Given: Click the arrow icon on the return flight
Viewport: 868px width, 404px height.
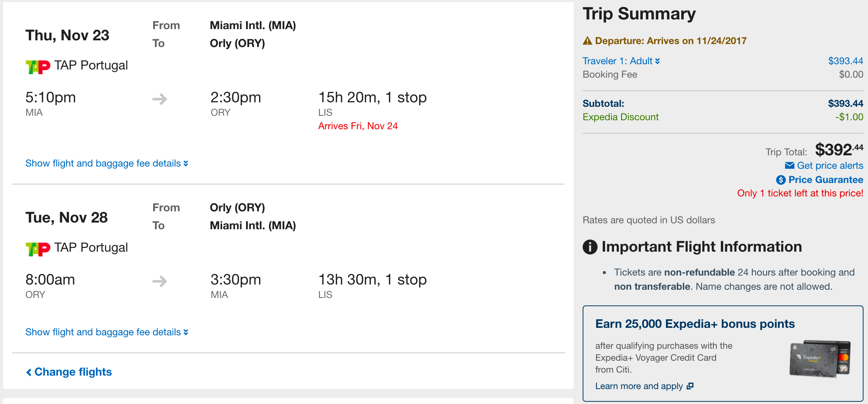Looking at the screenshot, I should (160, 281).
